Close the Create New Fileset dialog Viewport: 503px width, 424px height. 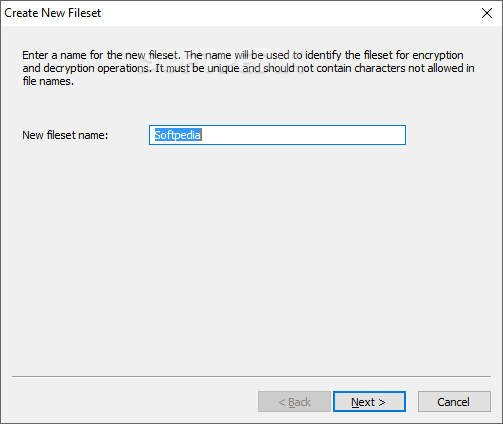tap(487, 13)
